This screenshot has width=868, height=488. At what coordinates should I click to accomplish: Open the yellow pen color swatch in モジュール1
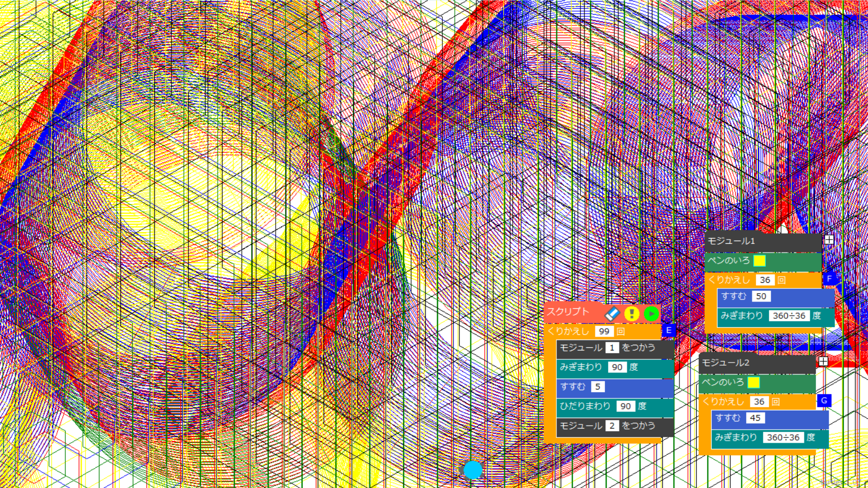pyautogui.click(x=760, y=260)
